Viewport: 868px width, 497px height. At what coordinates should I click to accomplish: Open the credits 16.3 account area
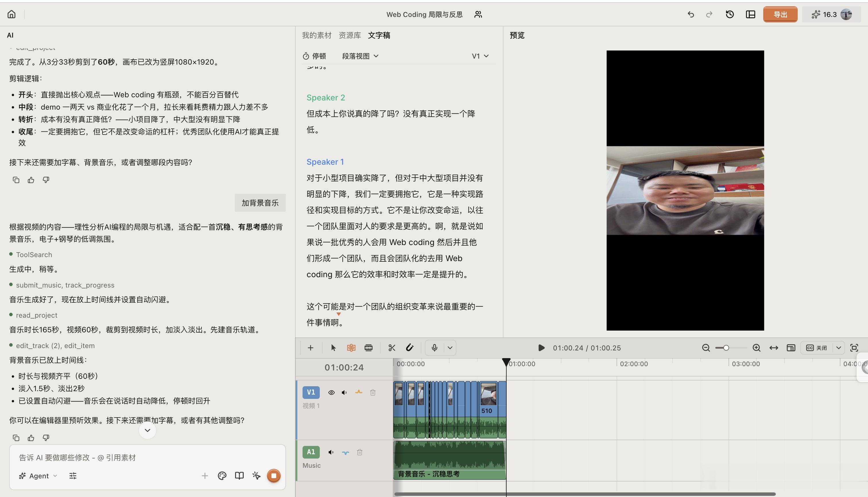(832, 14)
